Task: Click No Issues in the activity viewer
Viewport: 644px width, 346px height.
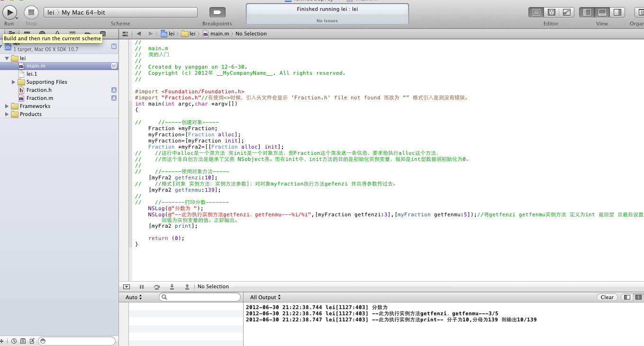Action: [x=327, y=21]
